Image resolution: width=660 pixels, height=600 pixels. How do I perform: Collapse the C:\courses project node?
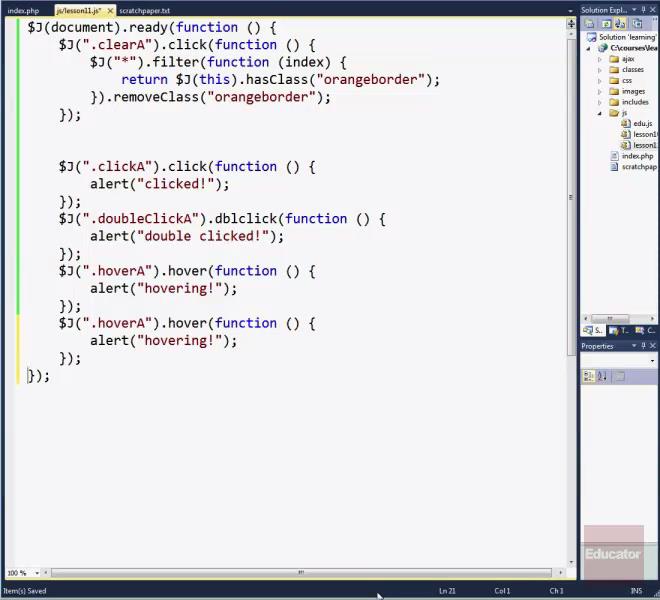pos(588,48)
